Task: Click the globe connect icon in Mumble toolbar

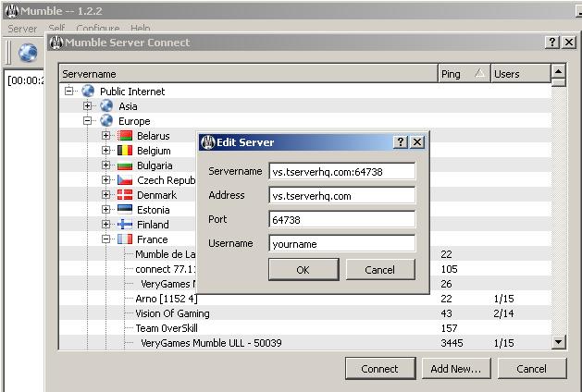Action: click(28, 53)
